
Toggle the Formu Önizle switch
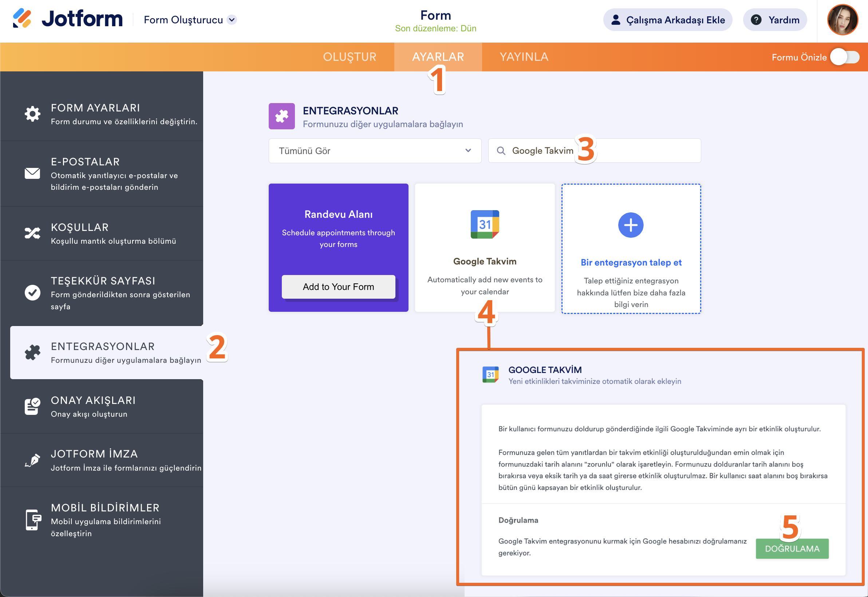pos(845,57)
